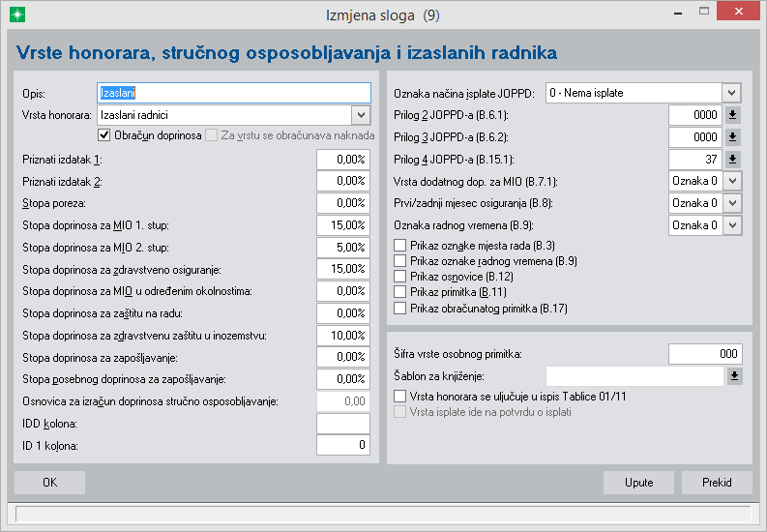Cancel with the Prekid button
The image size is (767, 532).
[x=717, y=483]
